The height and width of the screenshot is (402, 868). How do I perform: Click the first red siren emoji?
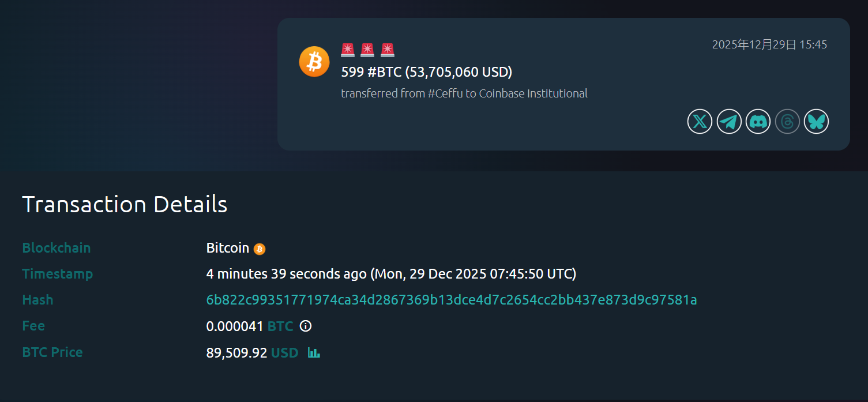[x=348, y=50]
